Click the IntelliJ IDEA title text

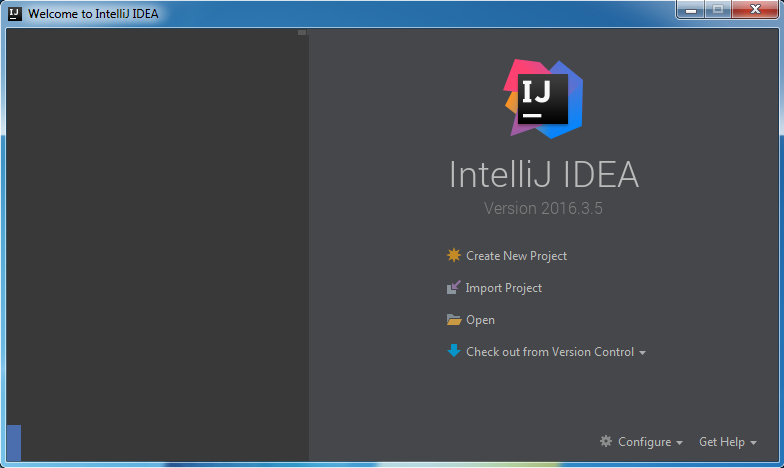544,174
